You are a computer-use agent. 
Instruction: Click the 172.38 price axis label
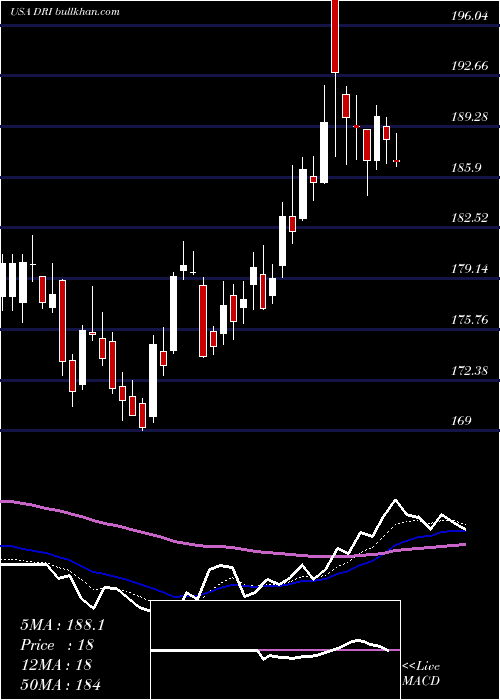coord(469,371)
